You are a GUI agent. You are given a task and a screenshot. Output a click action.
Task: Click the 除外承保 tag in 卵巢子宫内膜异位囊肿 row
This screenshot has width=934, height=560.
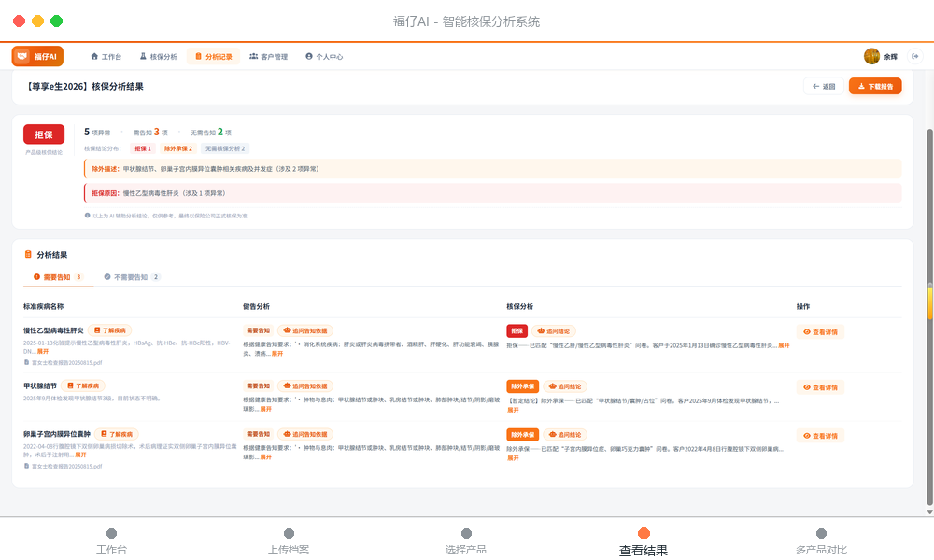pos(523,435)
